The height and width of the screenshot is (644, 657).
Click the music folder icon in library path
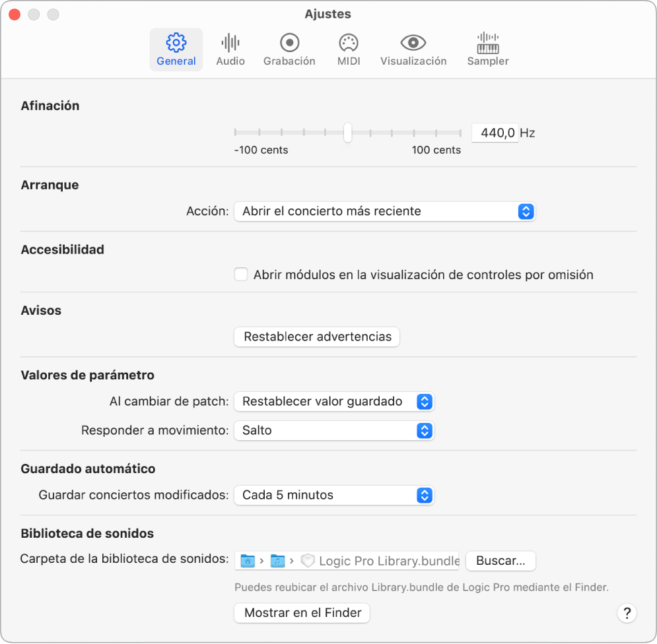point(277,561)
